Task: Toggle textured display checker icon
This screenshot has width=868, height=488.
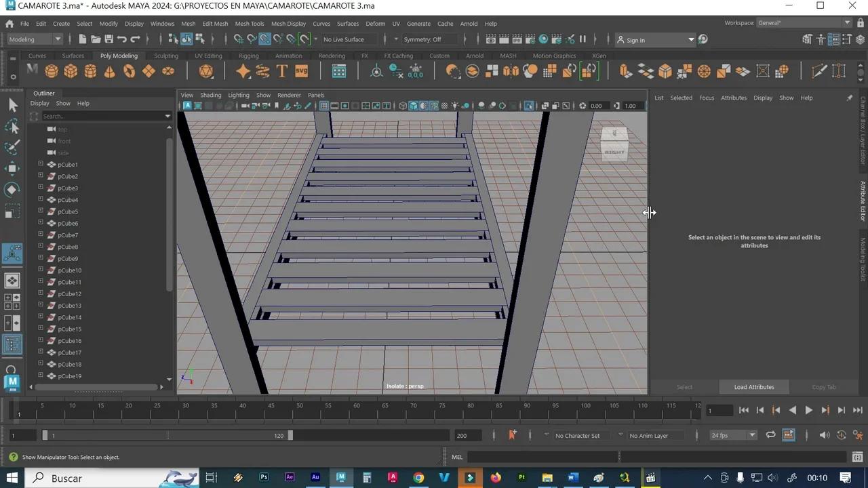Action: point(444,106)
